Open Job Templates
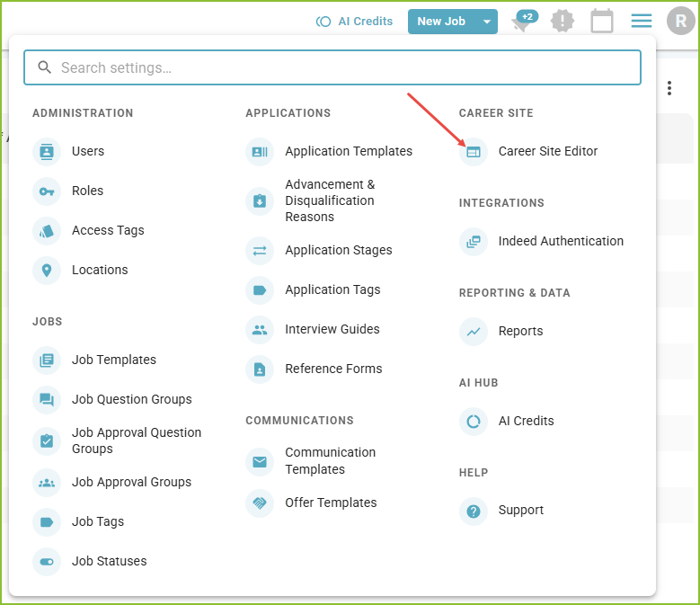Screen dimensions: 700x605 coord(114,360)
